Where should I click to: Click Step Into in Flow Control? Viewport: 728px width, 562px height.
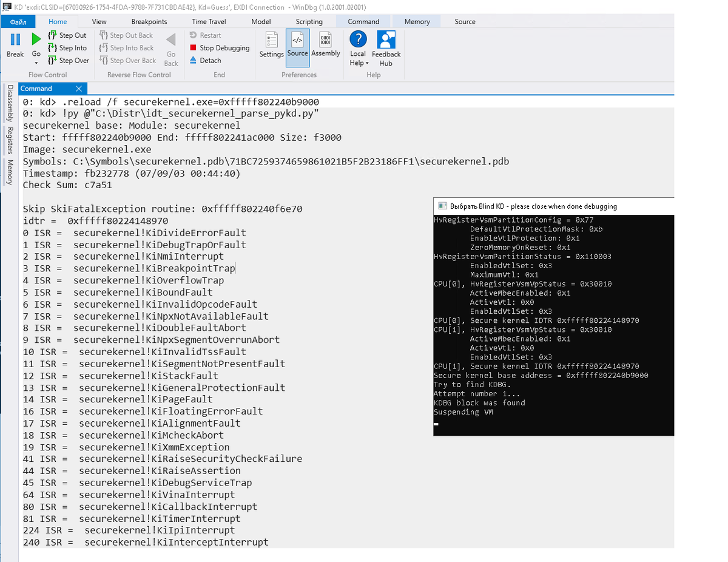pos(67,48)
